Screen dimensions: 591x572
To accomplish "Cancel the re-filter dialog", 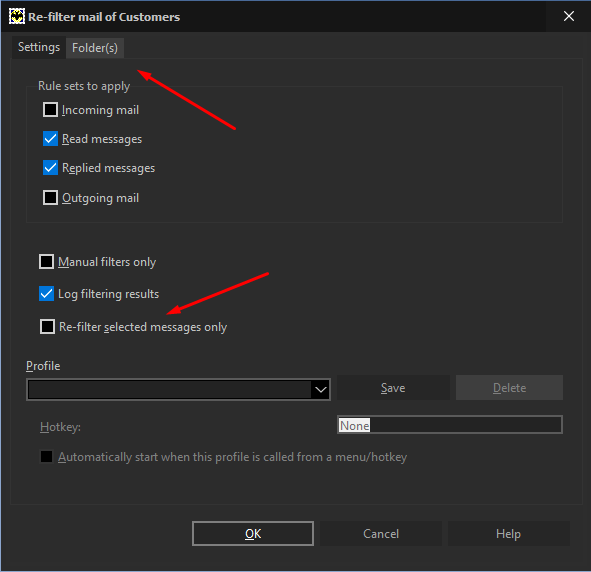I will (381, 534).
